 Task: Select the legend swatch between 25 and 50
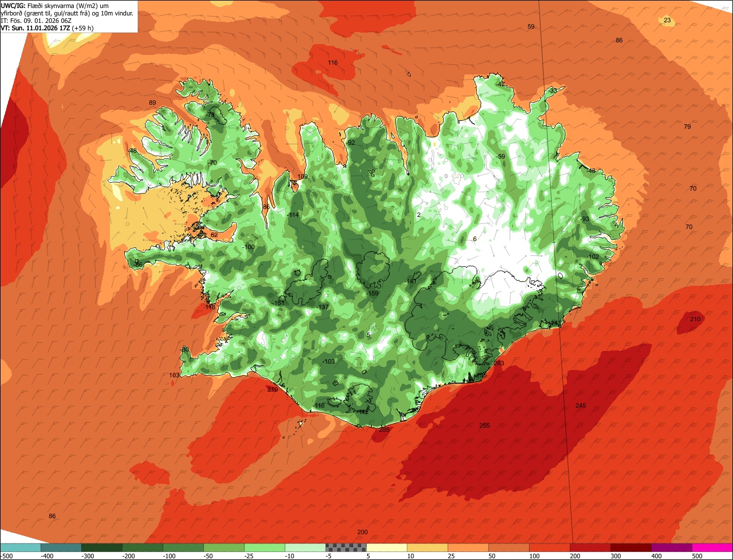coord(468,547)
